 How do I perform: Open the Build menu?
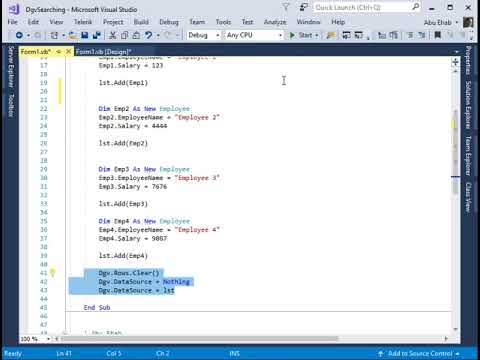click(x=141, y=22)
